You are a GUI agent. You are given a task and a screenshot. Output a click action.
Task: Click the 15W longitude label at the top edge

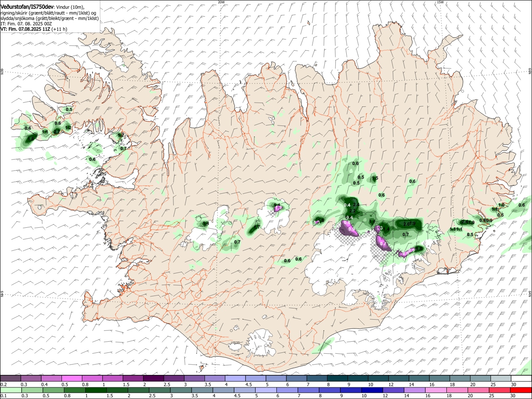click(440, 2)
